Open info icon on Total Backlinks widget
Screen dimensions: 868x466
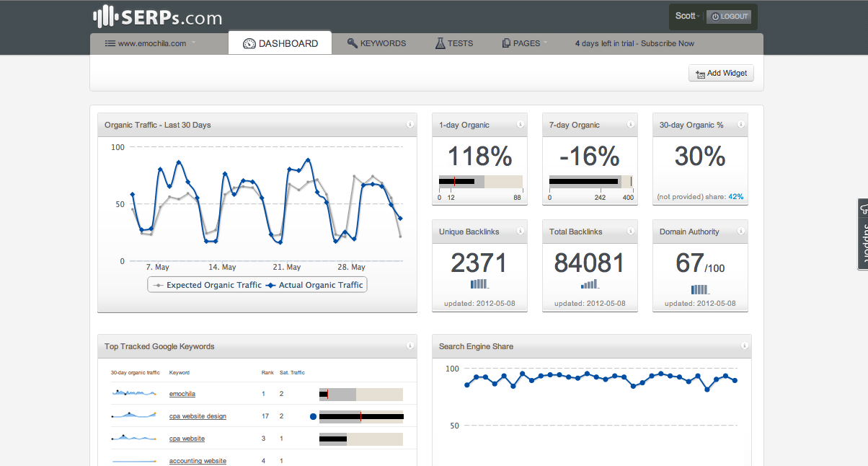(630, 232)
